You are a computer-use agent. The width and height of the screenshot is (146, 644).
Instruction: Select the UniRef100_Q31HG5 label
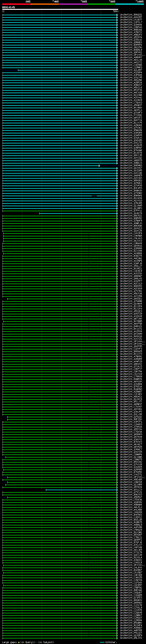[x=131, y=467]
